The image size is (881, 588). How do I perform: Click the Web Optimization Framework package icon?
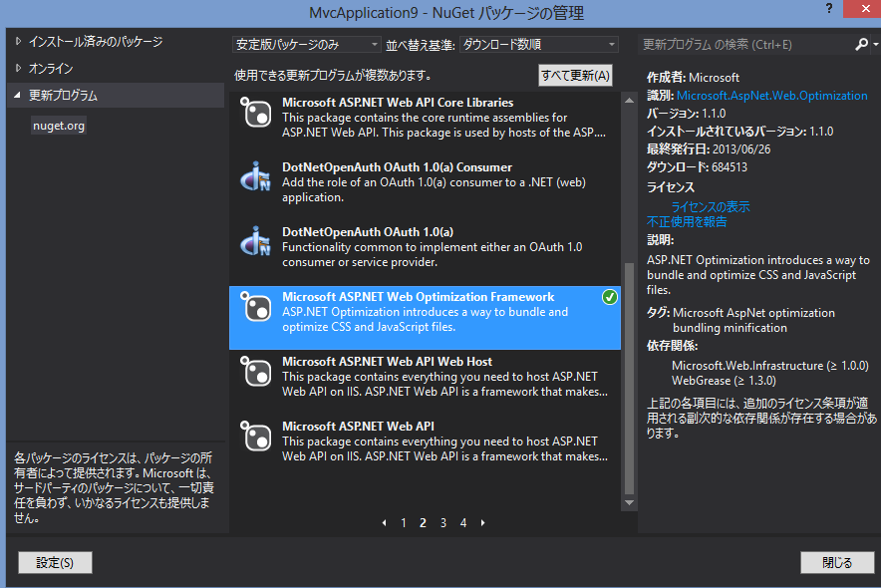click(256, 307)
